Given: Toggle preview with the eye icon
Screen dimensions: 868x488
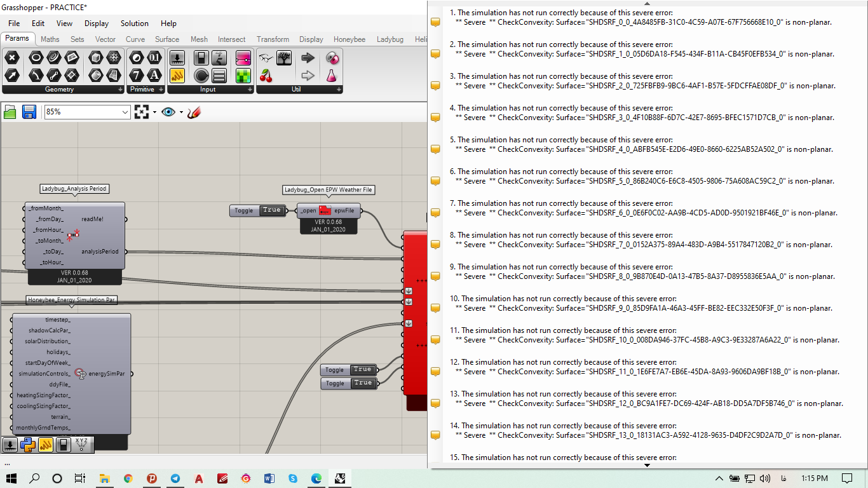Looking at the screenshot, I should tap(168, 112).
